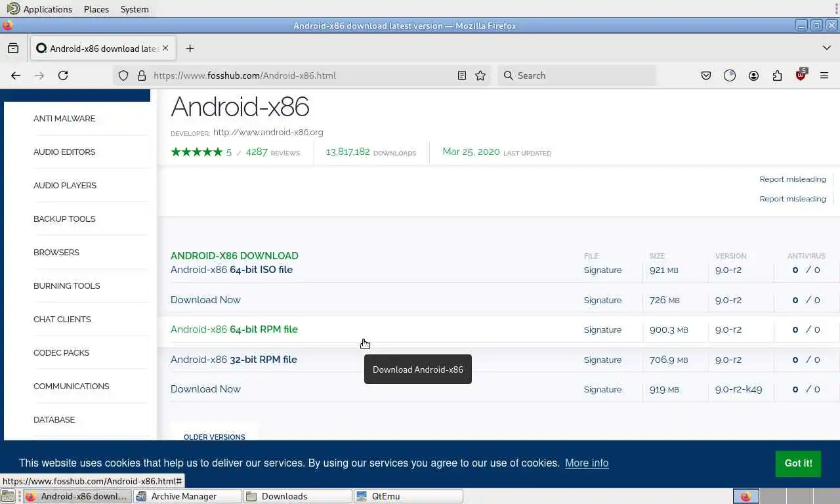Screen dimensions: 840x504
Task: Open Signature for the 706.9 MB file
Action: click(602, 360)
